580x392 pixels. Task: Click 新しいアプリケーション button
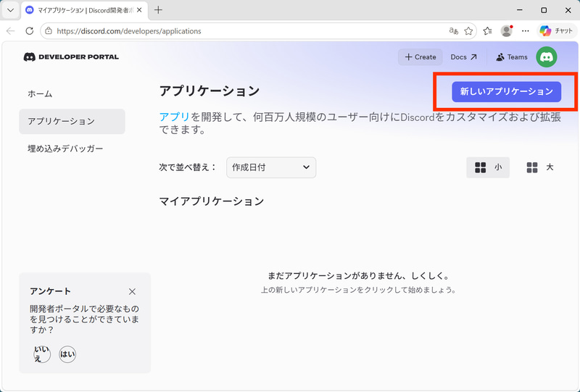[x=506, y=92]
